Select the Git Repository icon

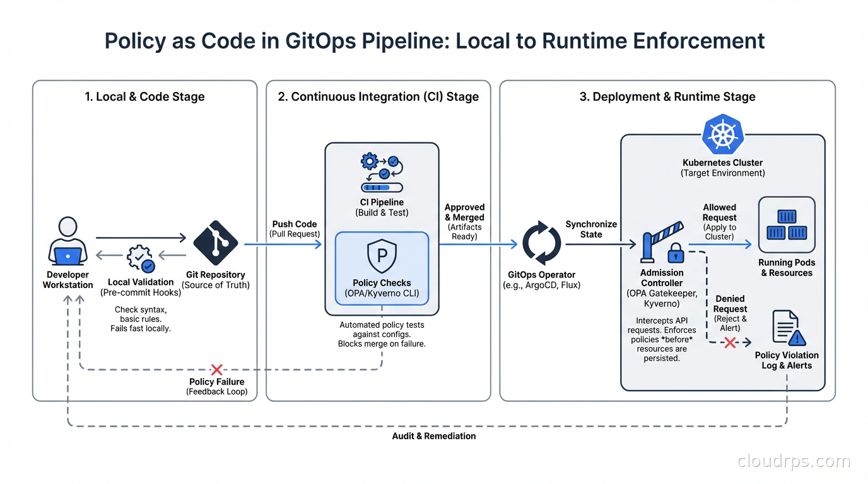tap(216, 243)
